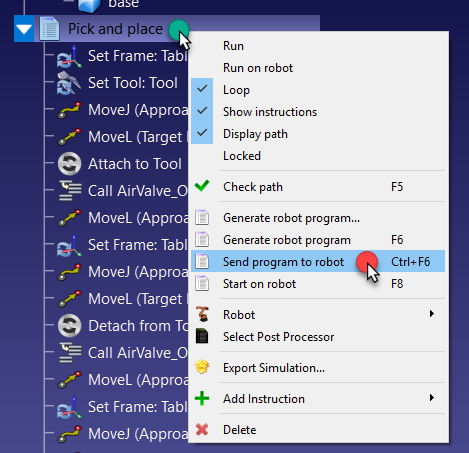Image resolution: width=469 pixels, height=453 pixels.
Task: Expand the Add Instruction submenu arrow
Action: tap(432, 398)
